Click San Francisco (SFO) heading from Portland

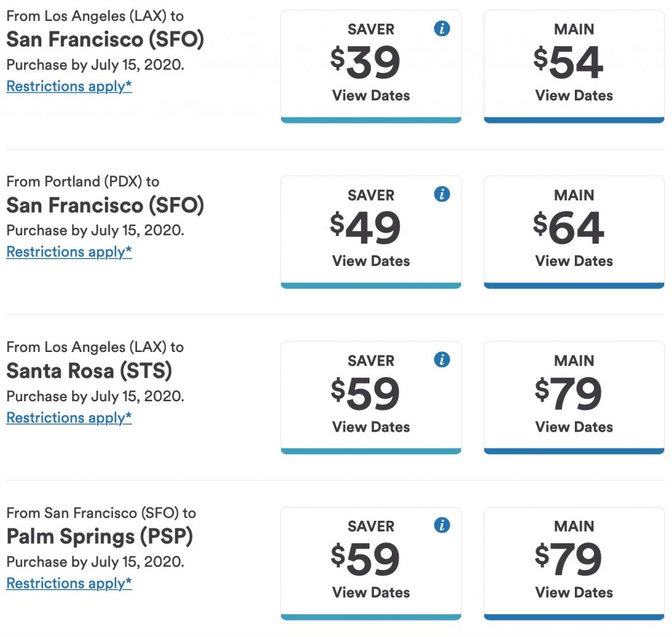105,206
